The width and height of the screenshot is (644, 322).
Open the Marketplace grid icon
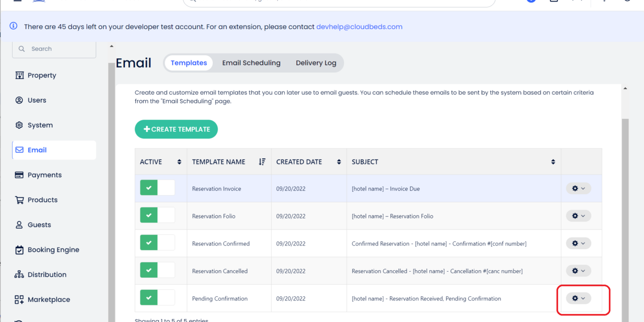point(19,299)
